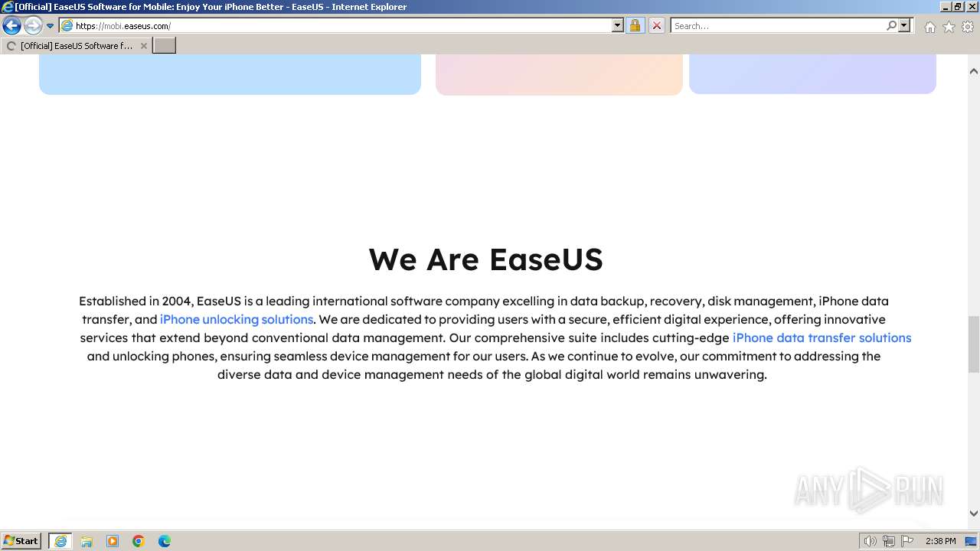Click the 2:38 PM system clock

click(941, 541)
